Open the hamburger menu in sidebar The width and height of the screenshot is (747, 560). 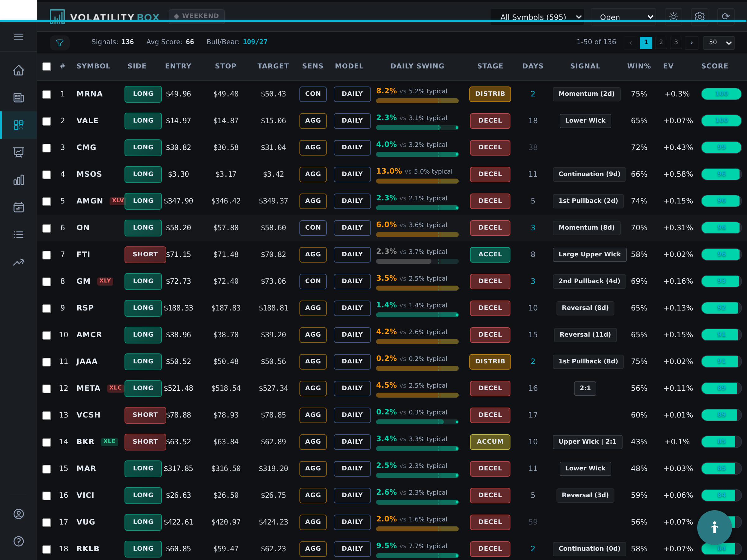click(x=19, y=36)
